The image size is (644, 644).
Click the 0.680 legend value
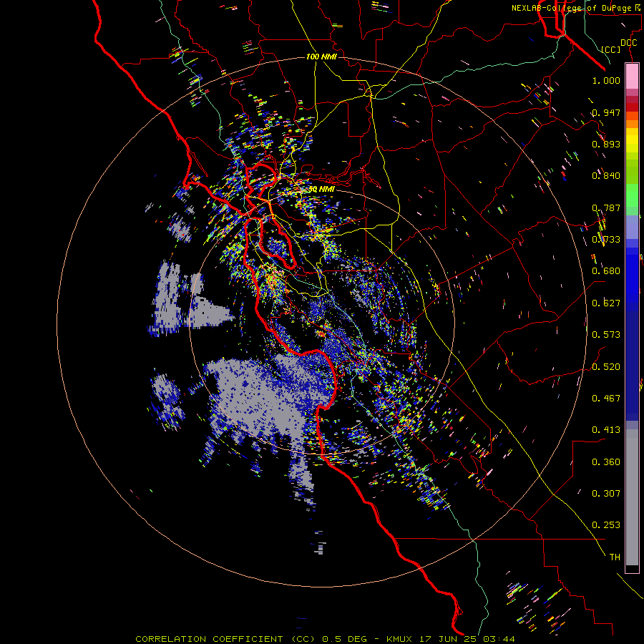pos(606,271)
